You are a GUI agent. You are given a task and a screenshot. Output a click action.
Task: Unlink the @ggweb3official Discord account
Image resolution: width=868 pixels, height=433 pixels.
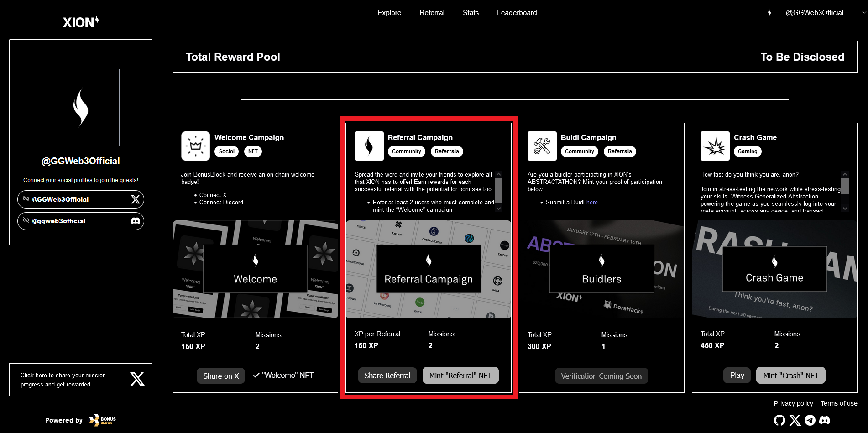(26, 220)
